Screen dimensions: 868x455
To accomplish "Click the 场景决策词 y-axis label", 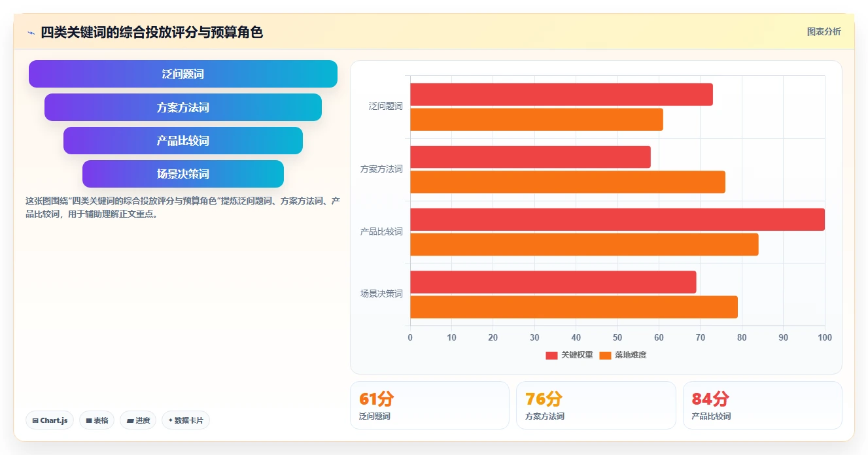I will click(381, 294).
